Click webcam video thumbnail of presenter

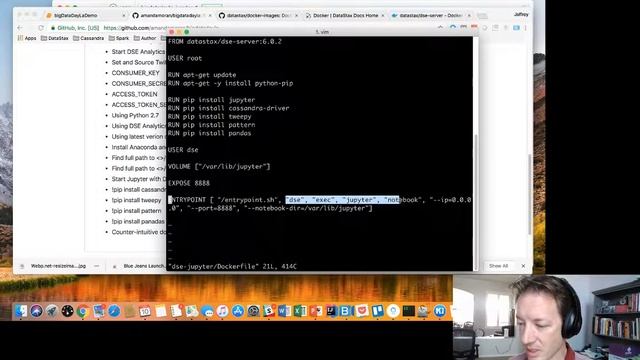pyautogui.click(x=546, y=317)
